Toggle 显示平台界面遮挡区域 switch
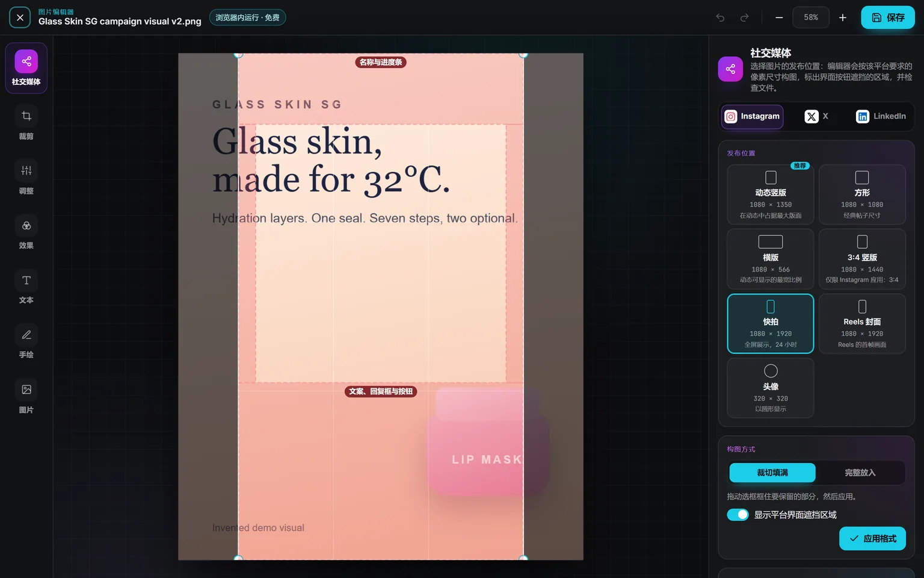924x578 pixels. tap(738, 515)
